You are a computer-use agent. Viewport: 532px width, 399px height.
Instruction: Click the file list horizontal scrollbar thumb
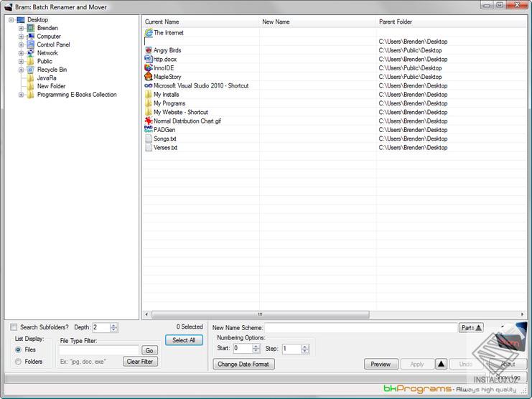point(260,314)
